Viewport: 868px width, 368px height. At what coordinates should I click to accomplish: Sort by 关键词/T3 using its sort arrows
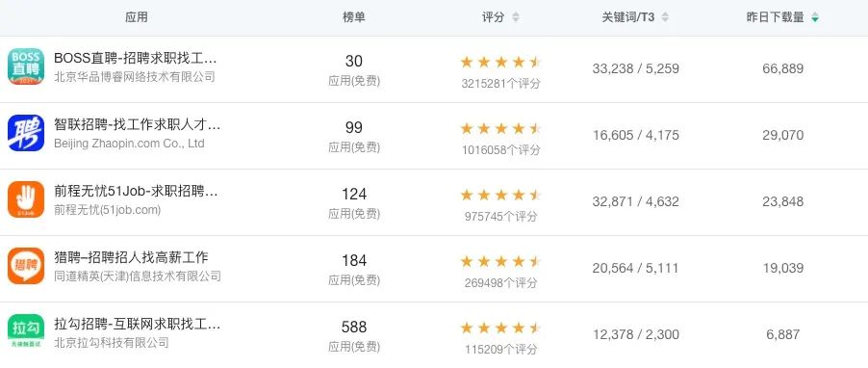point(665,17)
